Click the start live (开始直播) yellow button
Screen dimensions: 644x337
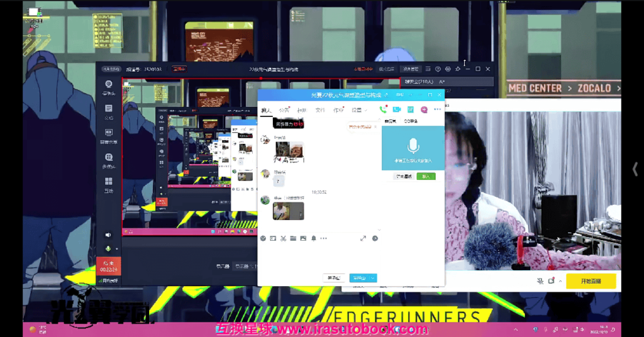coord(591,281)
